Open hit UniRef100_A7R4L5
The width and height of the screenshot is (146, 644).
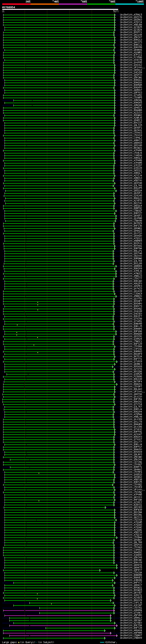[131, 15]
